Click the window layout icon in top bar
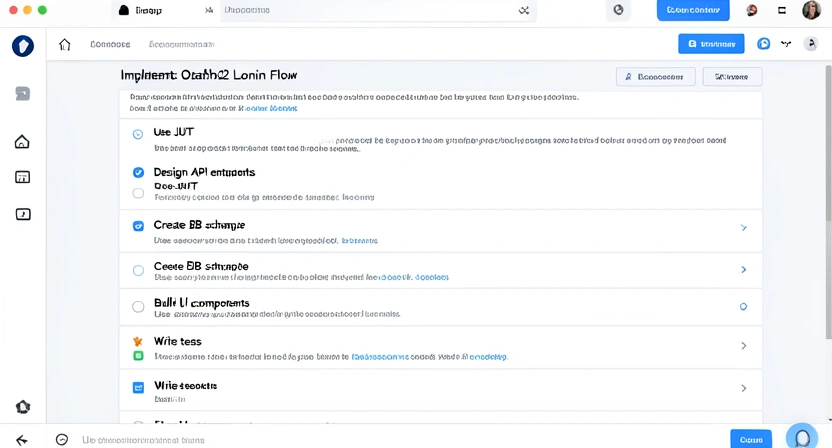The image size is (832, 448). (x=782, y=10)
